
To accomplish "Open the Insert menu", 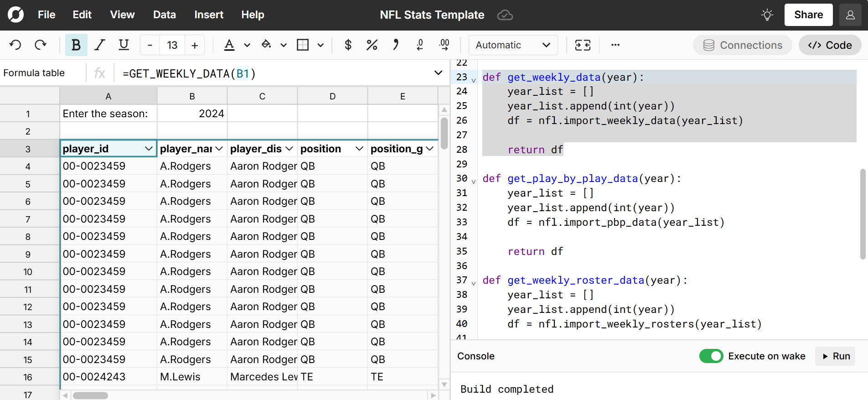I will [x=208, y=15].
